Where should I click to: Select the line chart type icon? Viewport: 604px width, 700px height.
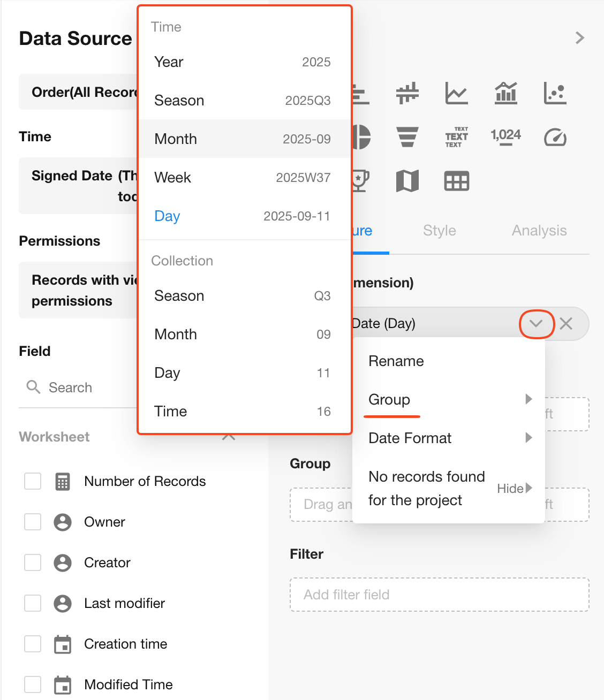[456, 94]
